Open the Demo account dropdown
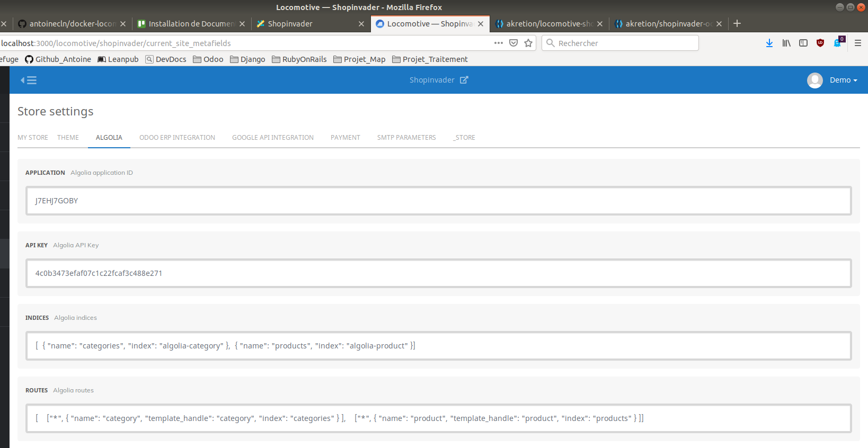The height and width of the screenshot is (448, 868). click(x=843, y=80)
